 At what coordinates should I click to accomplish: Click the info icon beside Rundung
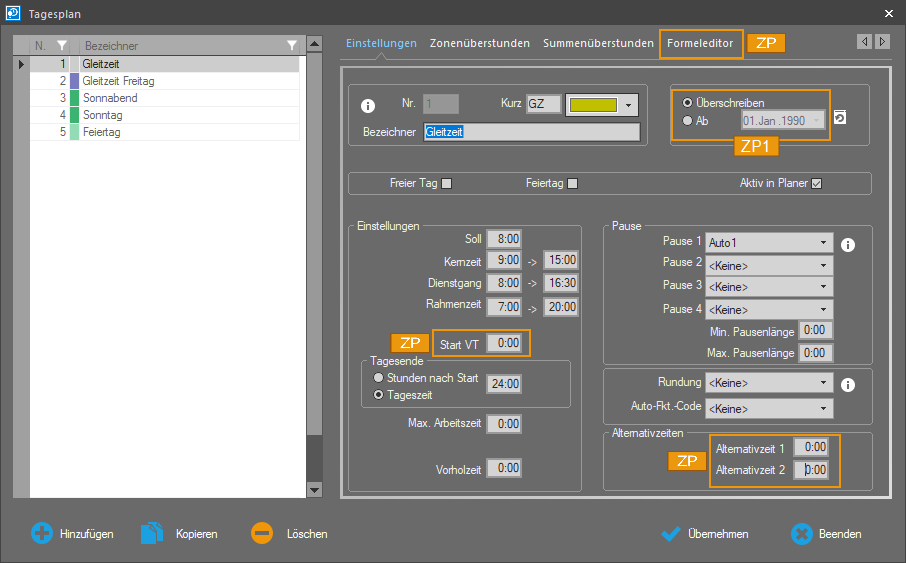(x=848, y=384)
